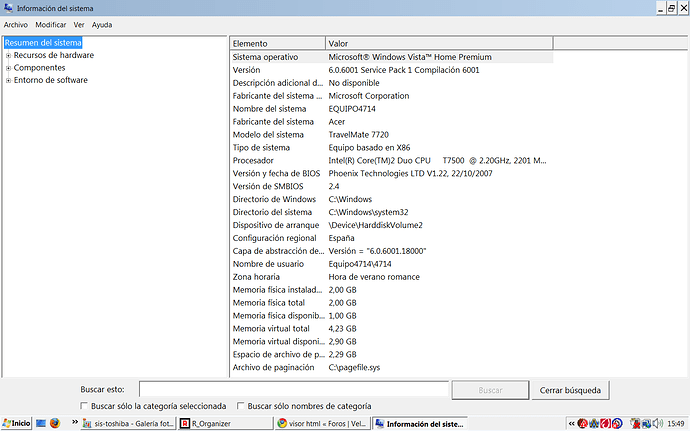690x431 pixels.
Task: Click the value No disponible
Action: coord(354,83)
